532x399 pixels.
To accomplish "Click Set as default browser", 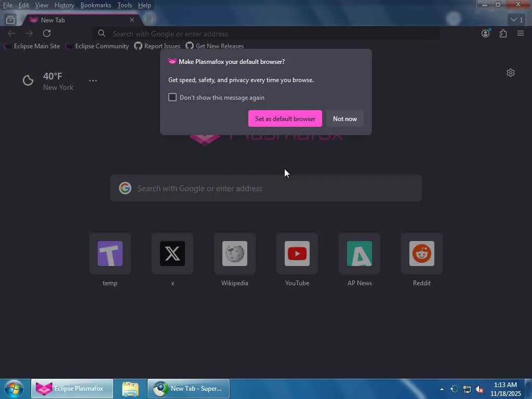I will pos(285,119).
